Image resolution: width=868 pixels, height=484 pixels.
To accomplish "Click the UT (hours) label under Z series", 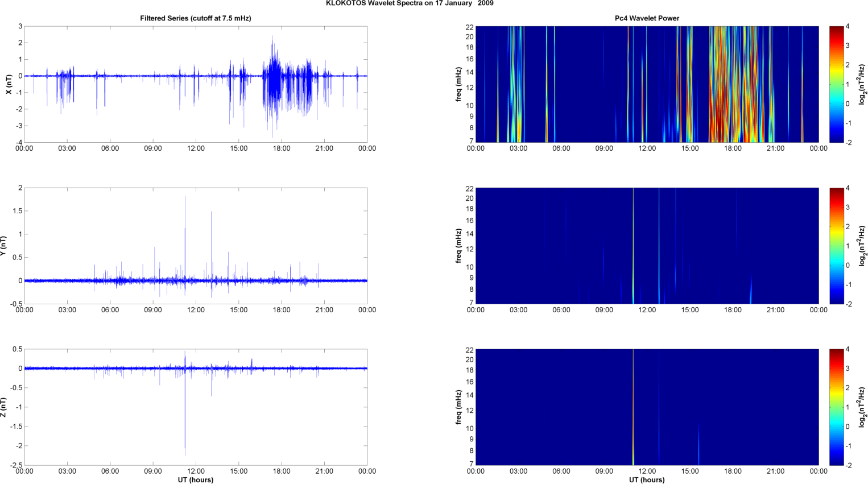I will tap(195, 479).
